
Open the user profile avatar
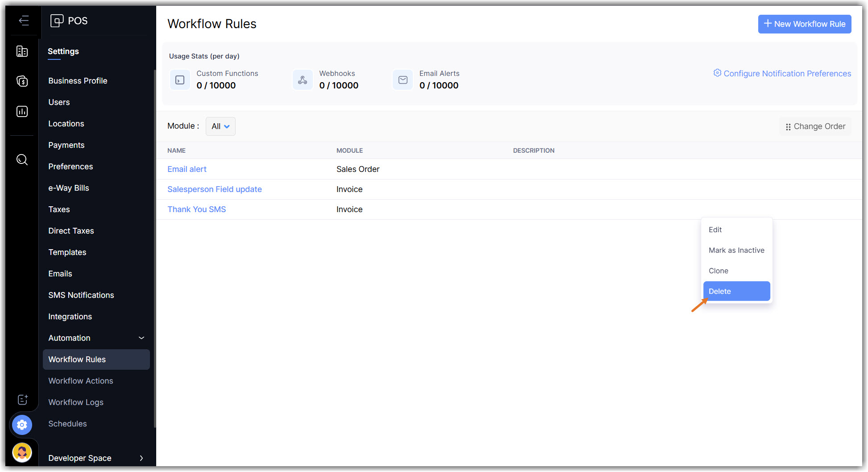(22, 452)
